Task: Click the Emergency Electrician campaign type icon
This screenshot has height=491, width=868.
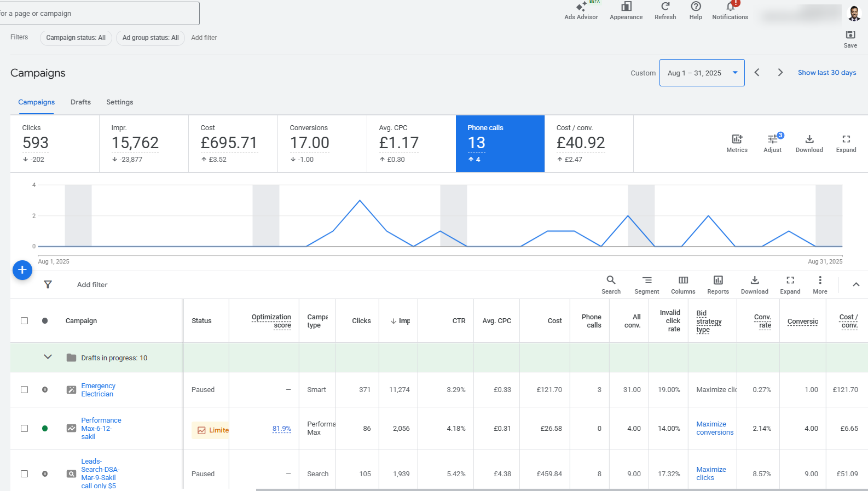Action: (x=71, y=390)
